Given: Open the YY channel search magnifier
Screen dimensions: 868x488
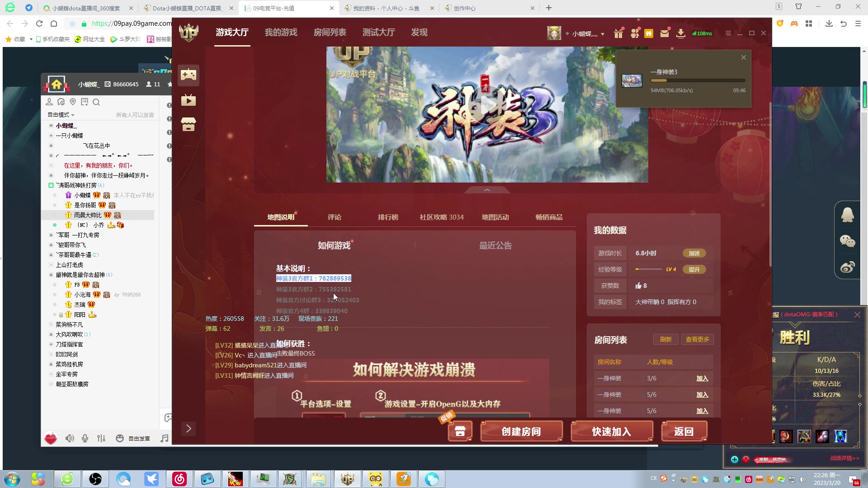Looking at the screenshot, I should (96, 102).
